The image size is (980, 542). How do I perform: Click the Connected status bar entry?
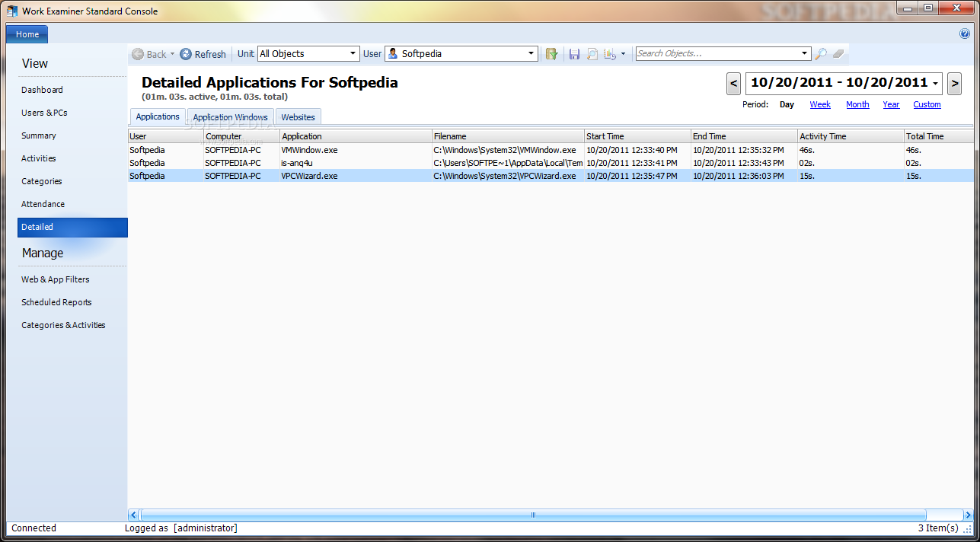point(34,528)
